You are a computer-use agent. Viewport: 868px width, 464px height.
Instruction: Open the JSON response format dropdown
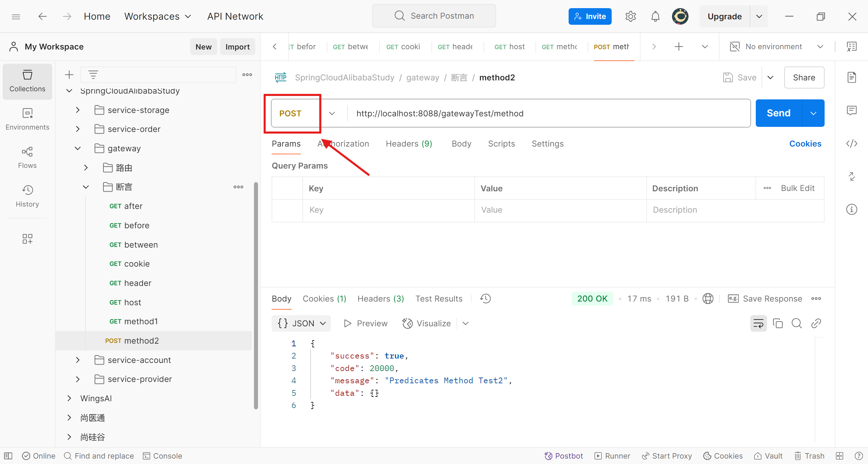tap(301, 323)
